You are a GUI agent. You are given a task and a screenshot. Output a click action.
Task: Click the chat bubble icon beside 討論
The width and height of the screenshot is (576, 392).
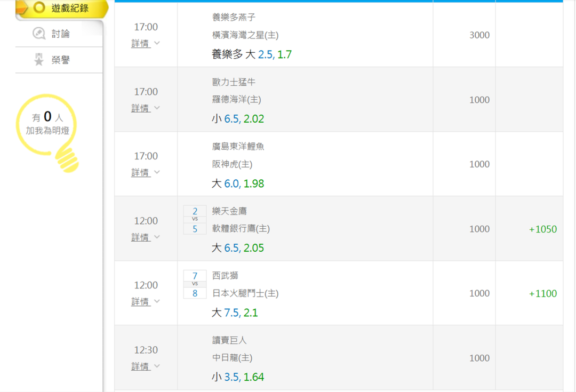coord(39,34)
